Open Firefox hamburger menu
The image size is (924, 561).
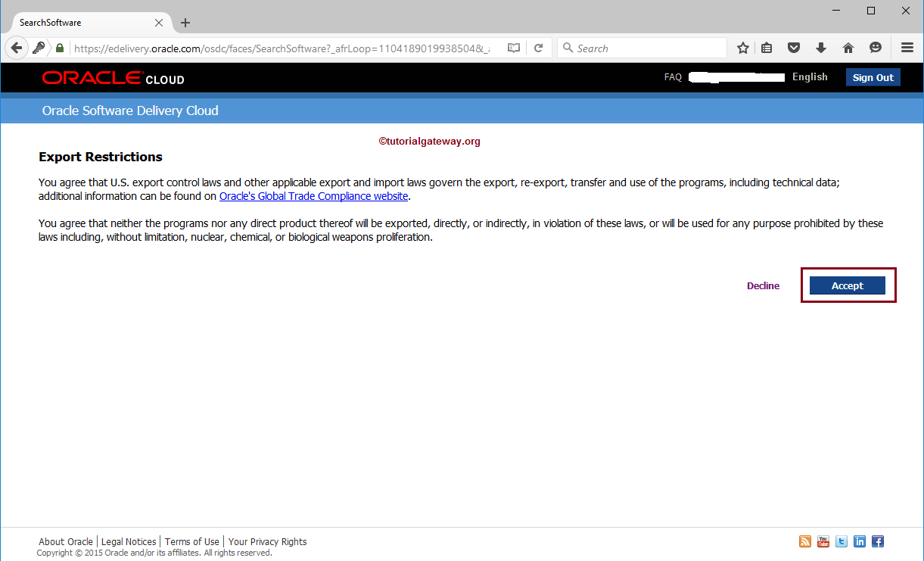point(907,48)
